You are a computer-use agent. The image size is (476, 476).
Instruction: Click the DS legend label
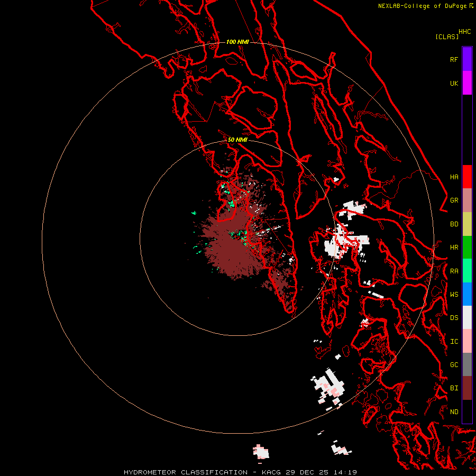coord(454,317)
